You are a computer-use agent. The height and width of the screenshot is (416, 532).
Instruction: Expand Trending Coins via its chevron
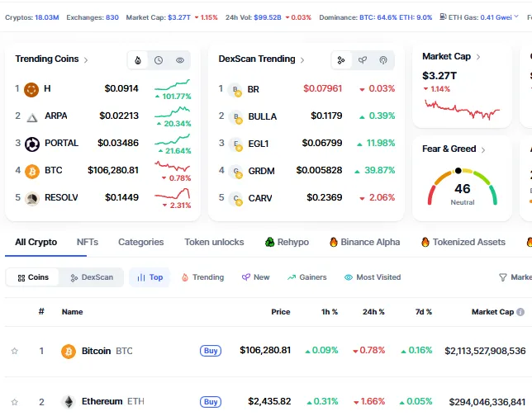coord(86,59)
